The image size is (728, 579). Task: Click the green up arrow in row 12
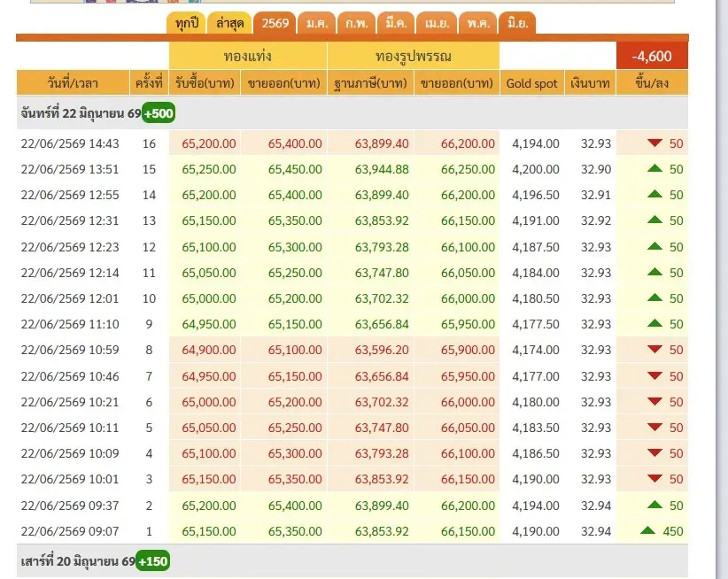[x=654, y=246]
